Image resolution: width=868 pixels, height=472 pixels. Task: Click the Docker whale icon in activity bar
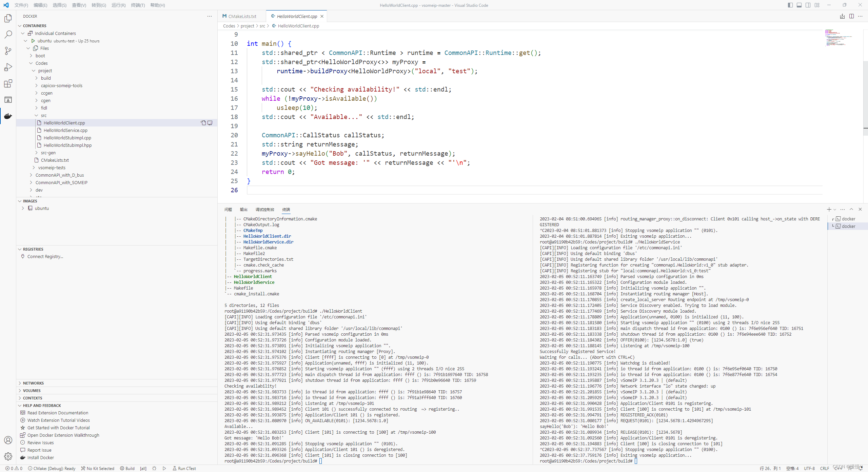8,116
